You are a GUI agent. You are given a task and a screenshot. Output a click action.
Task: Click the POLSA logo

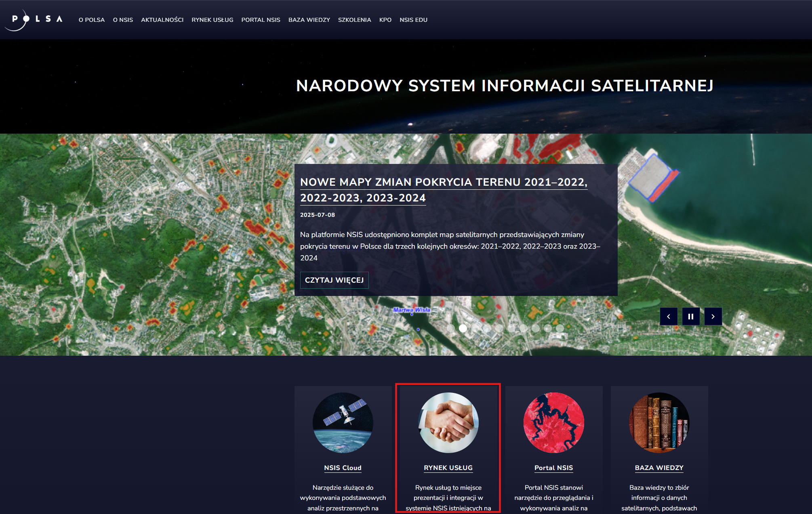coord(34,19)
